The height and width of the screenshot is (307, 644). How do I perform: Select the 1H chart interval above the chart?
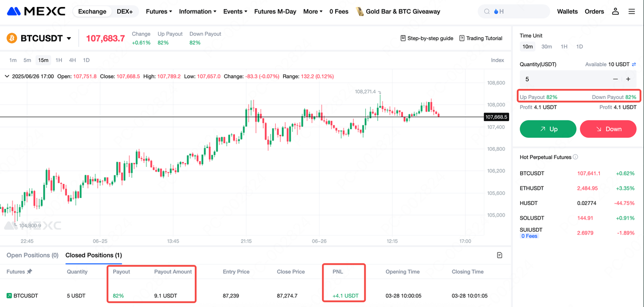coord(59,60)
